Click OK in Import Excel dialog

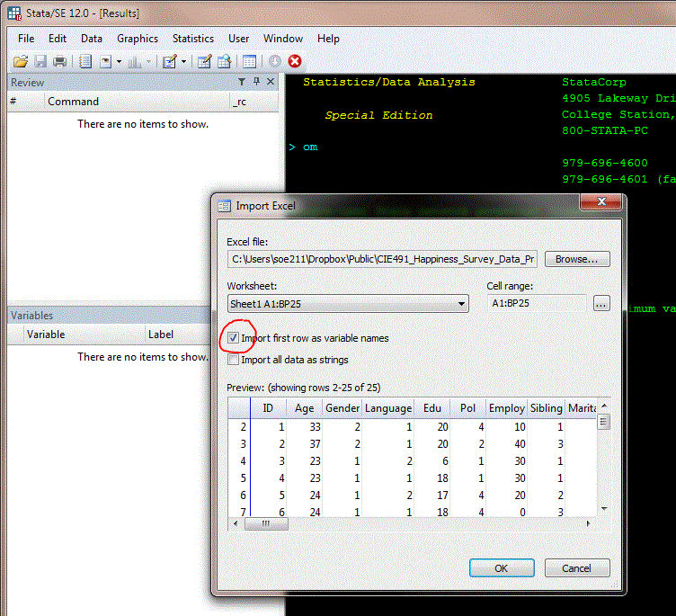502,568
